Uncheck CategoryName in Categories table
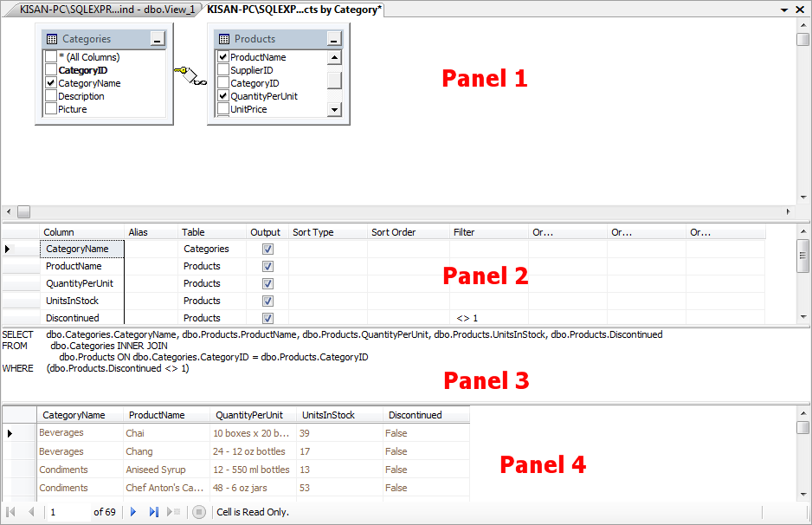The height and width of the screenshot is (525, 812). click(51, 82)
